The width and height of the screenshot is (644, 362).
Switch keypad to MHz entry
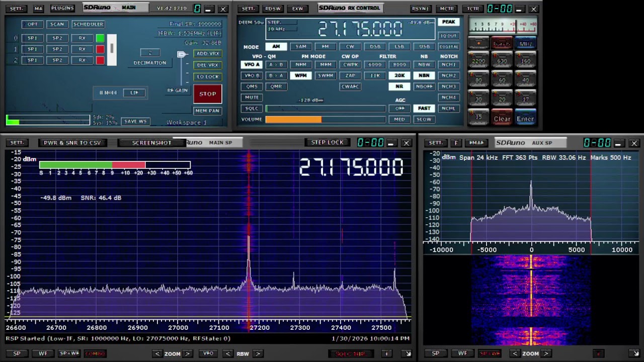[x=525, y=44]
